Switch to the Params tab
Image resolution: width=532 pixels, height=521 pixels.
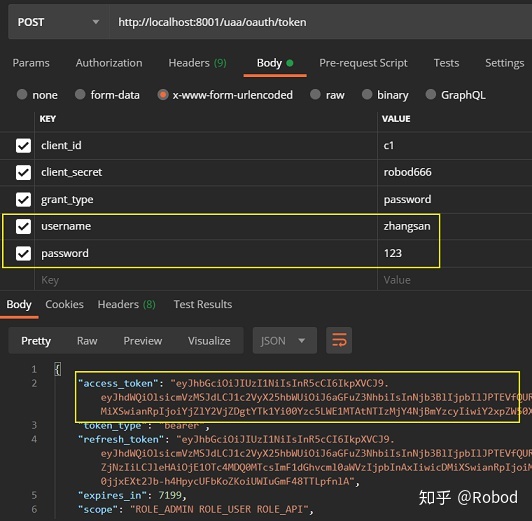click(x=31, y=63)
